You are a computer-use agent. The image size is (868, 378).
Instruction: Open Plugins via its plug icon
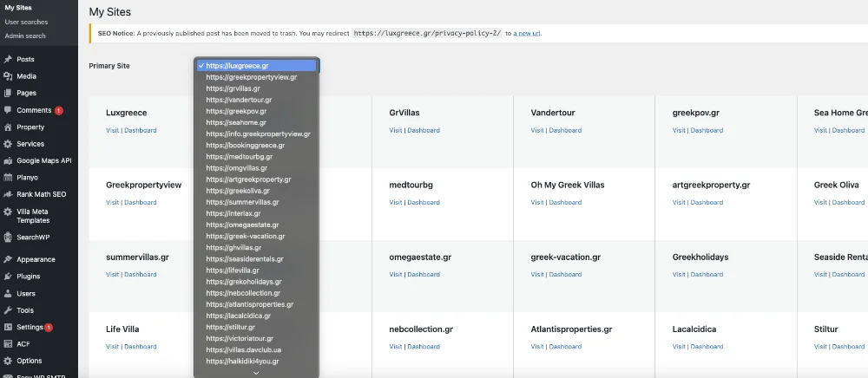(8, 277)
